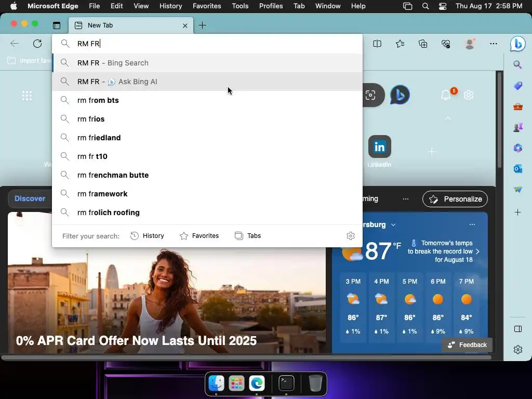Open the vertical tabs icon
The width and height of the screenshot is (532, 399).
pyautogui.click(x=56, y=25)
